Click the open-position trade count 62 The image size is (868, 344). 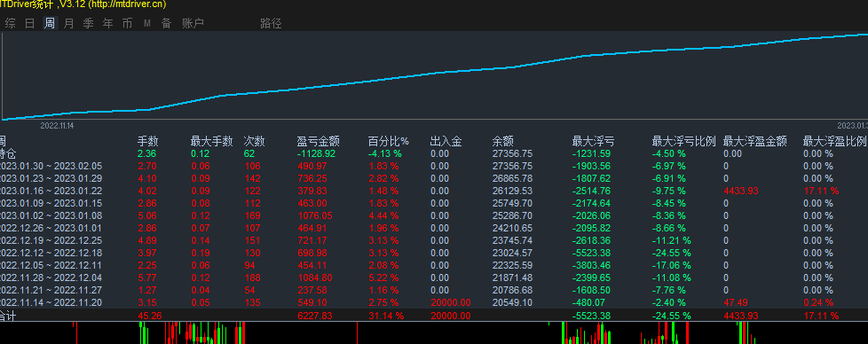click(249, 153)
